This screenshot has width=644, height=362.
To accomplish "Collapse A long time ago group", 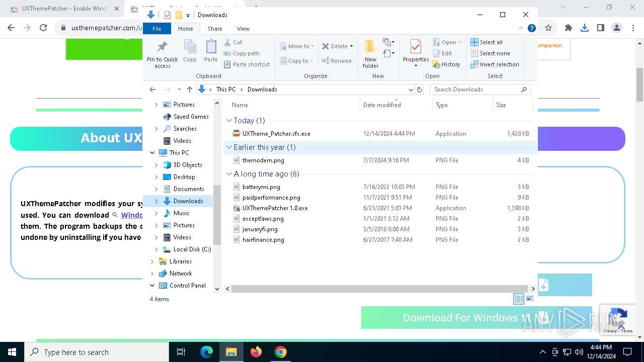I will click(x=229, y=174).
